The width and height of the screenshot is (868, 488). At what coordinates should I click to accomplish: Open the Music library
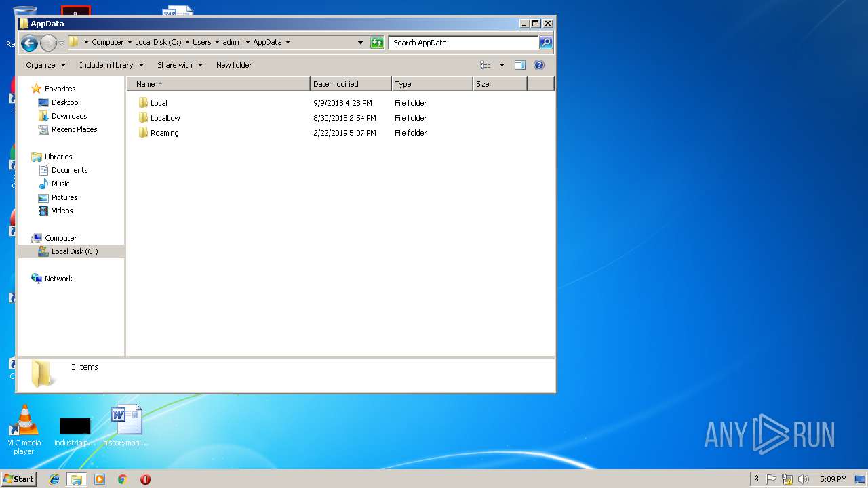[60, 184]
